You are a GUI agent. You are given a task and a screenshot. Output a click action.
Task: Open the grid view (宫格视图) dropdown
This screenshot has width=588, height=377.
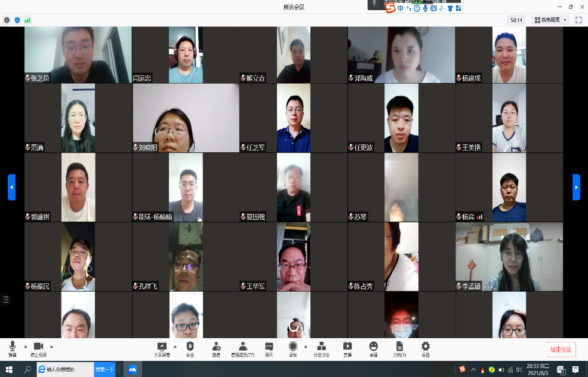[550, 20]
